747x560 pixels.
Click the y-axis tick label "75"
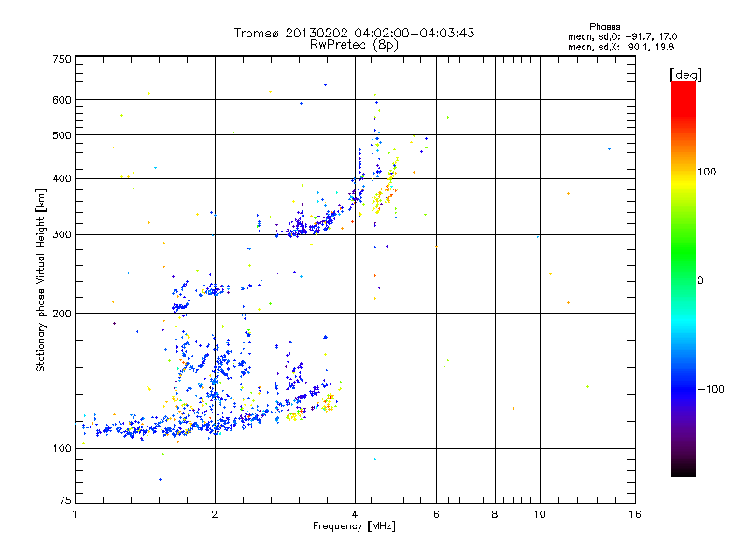click(x=65, y=500)
